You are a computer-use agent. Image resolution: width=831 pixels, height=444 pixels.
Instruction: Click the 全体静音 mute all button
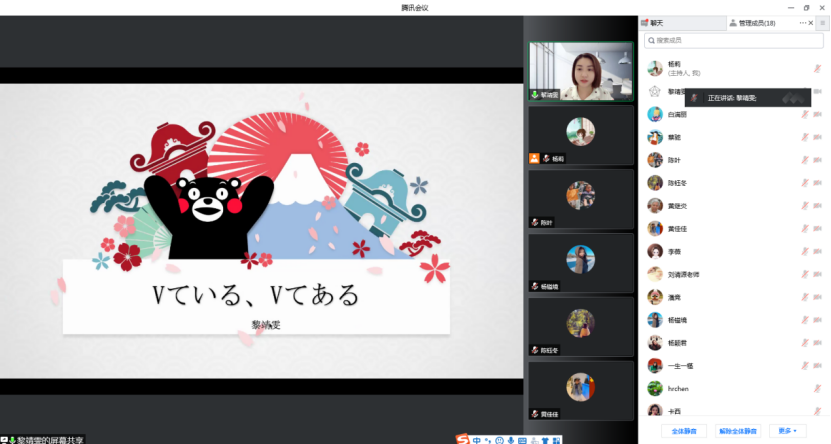[685, 431]
